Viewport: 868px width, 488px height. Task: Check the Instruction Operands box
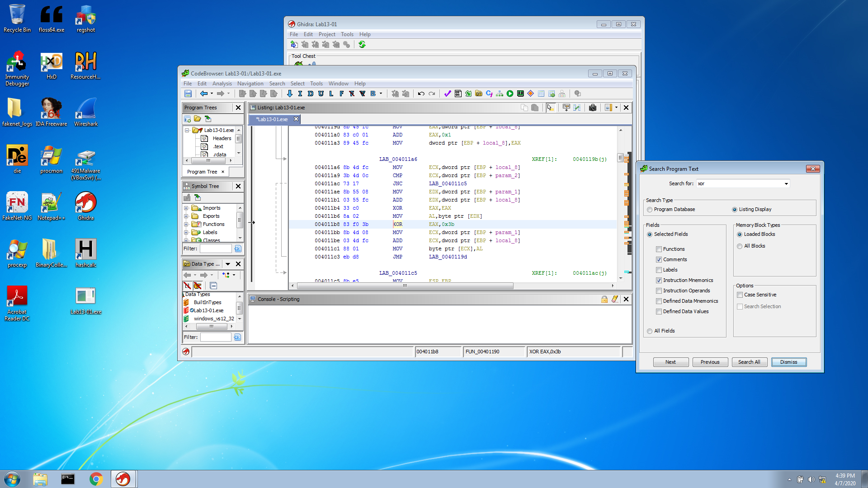(659, 291)
